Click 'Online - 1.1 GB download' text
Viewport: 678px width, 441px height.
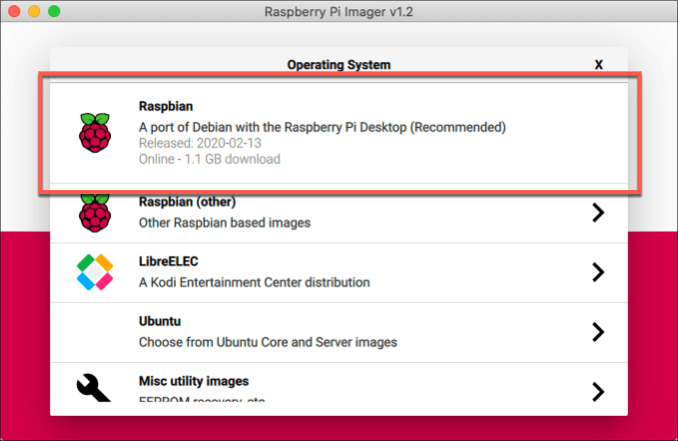click(209, 159)
